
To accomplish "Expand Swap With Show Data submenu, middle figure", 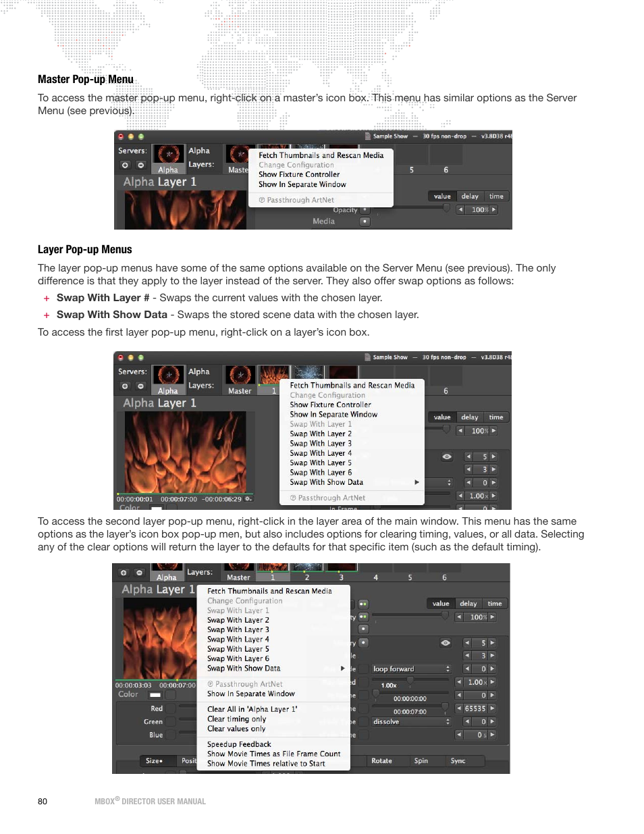I will coord(417,482).
